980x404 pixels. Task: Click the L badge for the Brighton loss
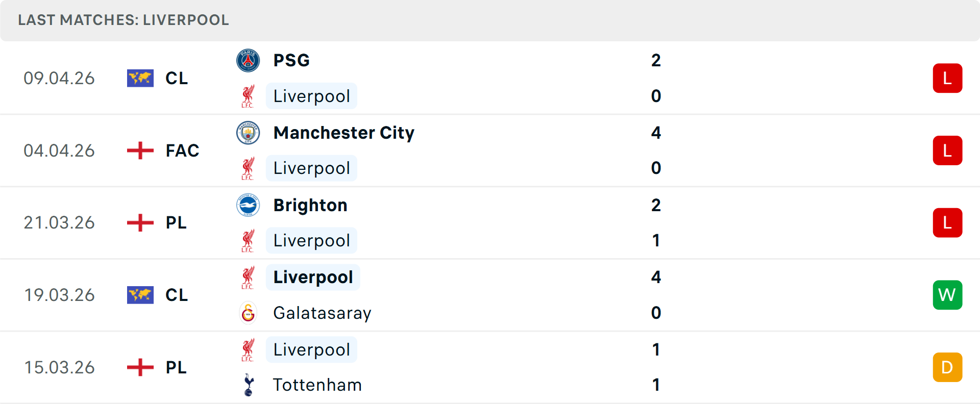947,223
